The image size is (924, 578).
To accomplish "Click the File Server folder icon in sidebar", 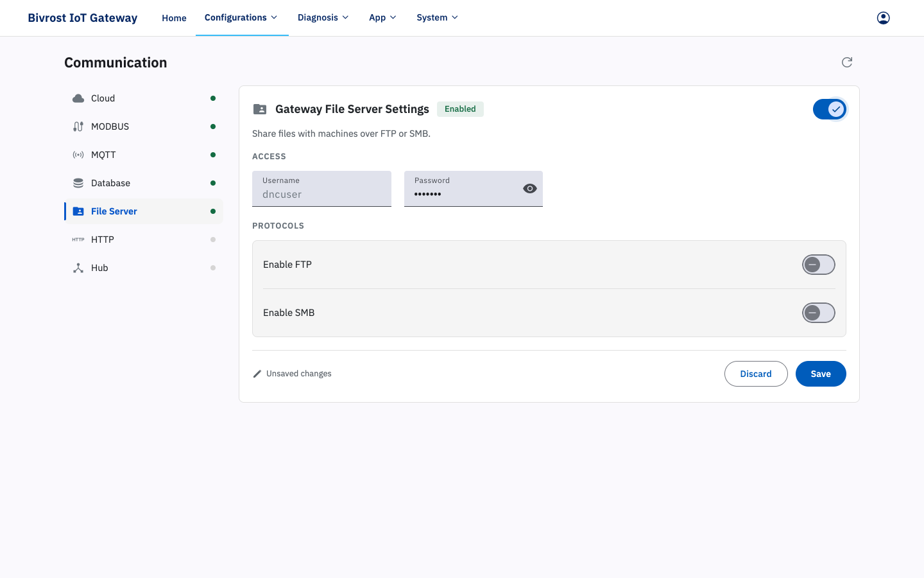I will pyautogui.click(x=78, y=211).
